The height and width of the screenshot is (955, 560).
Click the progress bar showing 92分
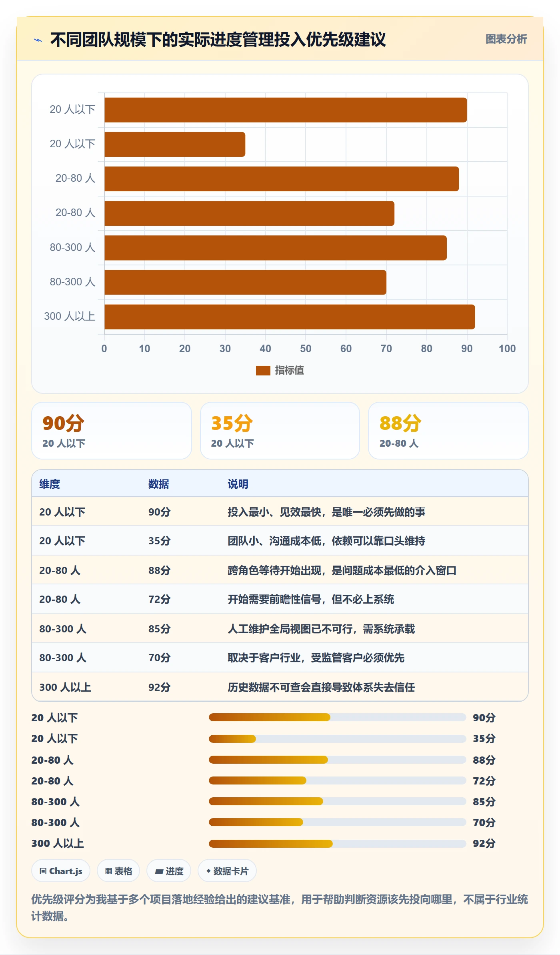(337, 843)
